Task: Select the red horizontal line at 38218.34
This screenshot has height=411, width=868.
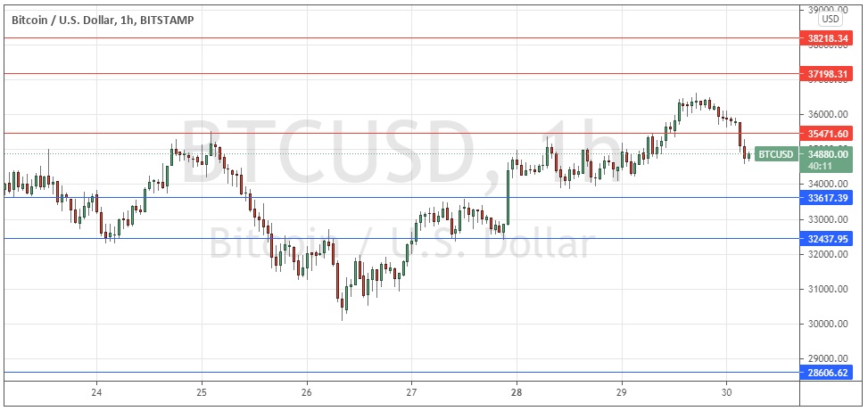Action: 401,38
